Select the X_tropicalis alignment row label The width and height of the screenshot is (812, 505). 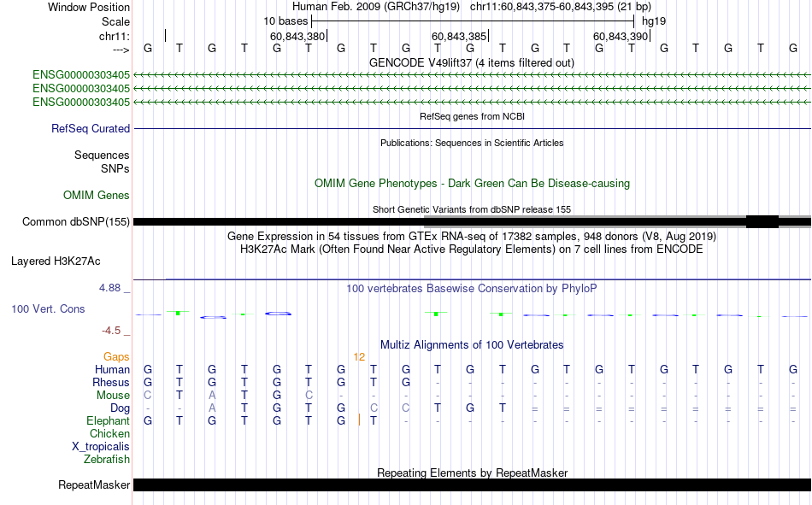[101, 447]
